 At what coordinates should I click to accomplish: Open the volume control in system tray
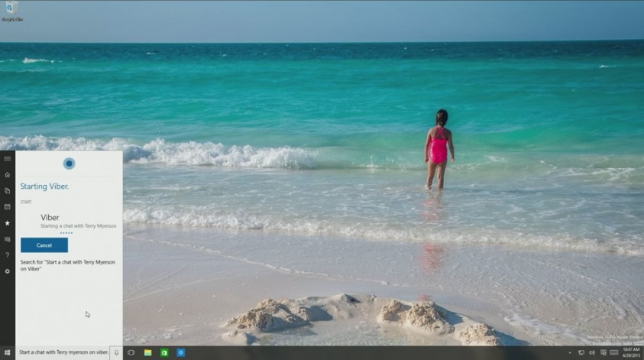[592, 352]
